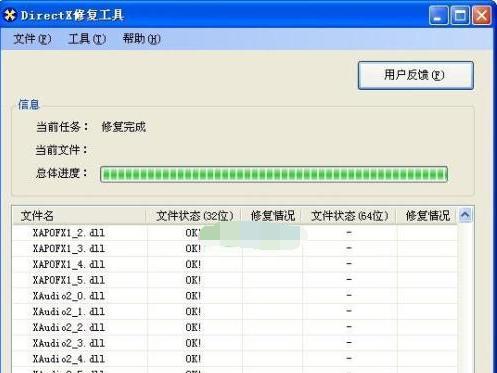Click the 总体进度 label
Image resolution: width=497 pixels, height=373 pixels.
pos(62,173)
